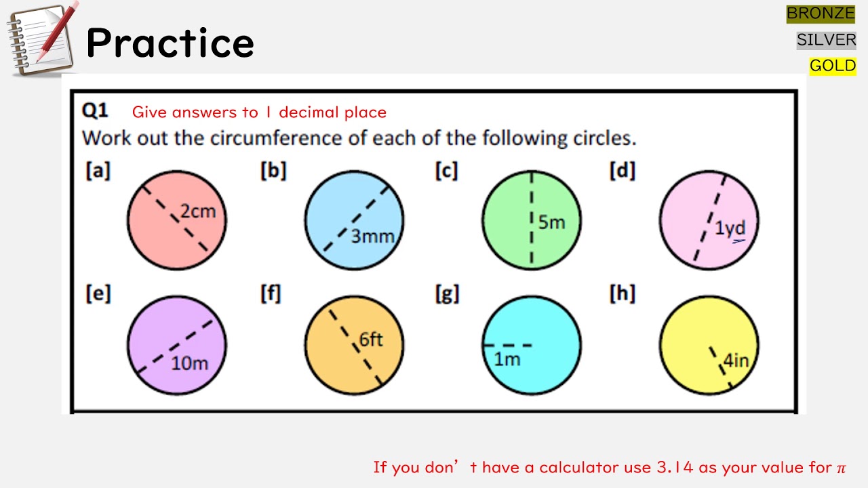Select the GOLD difficulty label

[x=833, y=66]
